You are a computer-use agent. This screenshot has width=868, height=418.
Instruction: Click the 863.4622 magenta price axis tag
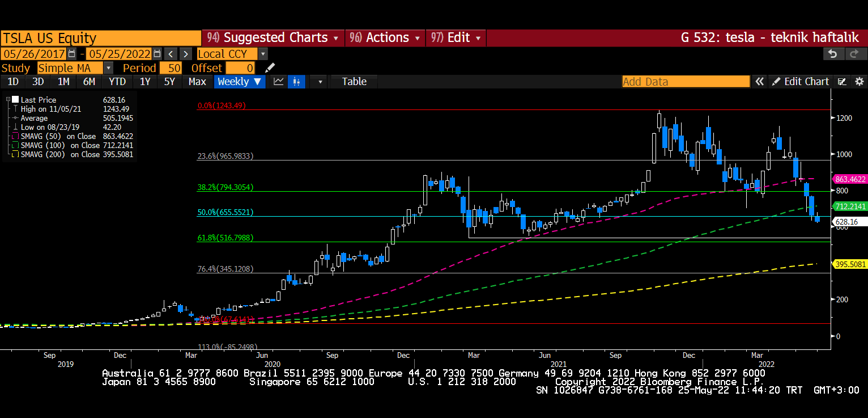[850, 179]
